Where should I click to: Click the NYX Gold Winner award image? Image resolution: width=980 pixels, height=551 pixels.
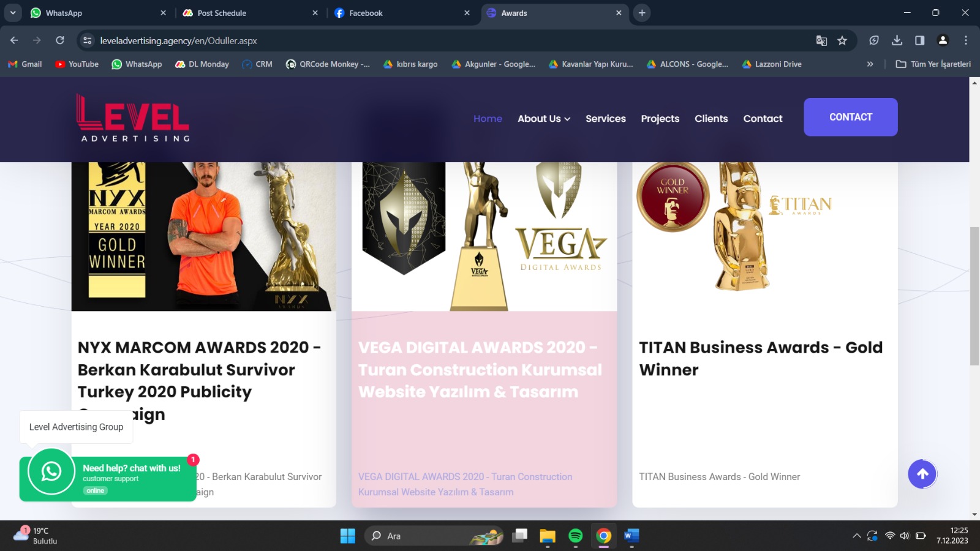[203, 236]
